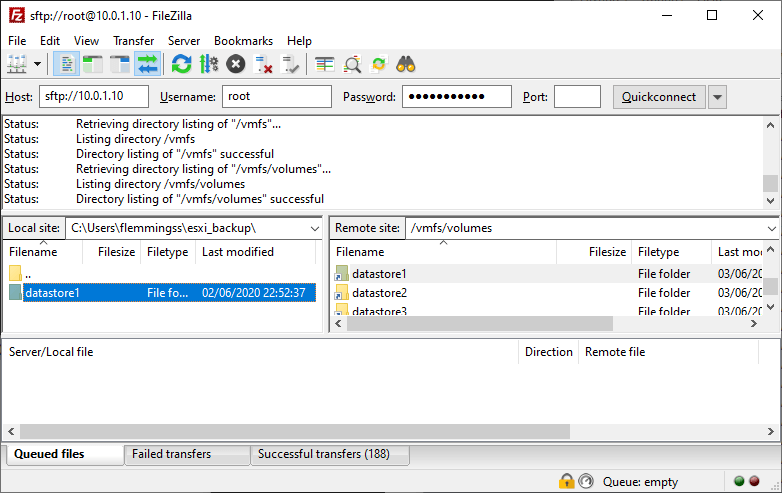The height and width of the screenshot is (493, 782).
Task: Click the Password input field
Action: (x=457, y=96)
